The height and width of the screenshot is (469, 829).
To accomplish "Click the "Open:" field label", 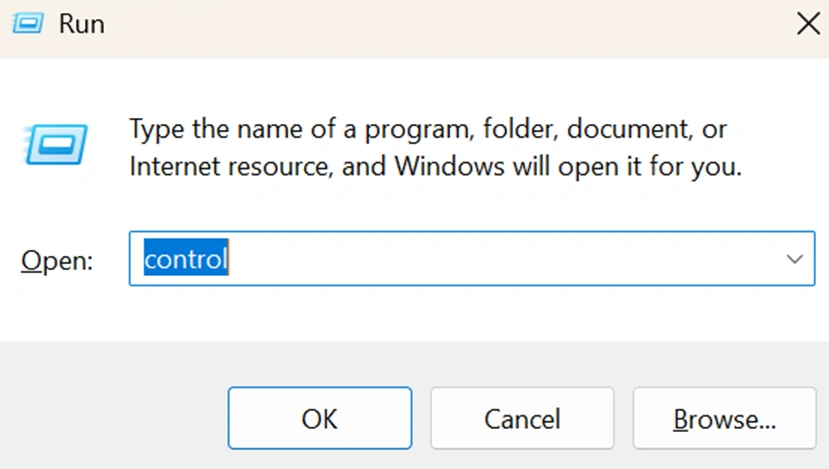I will click(x=57, y=260).
